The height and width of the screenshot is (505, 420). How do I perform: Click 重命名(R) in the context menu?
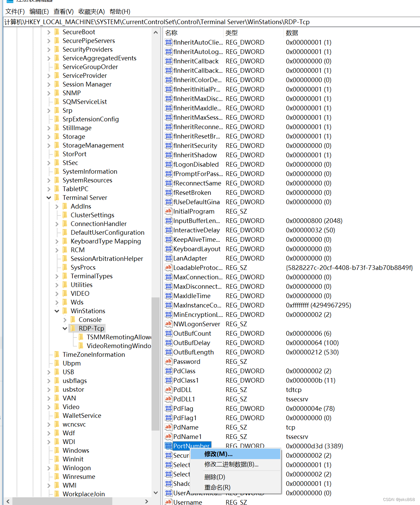click(x=218, y=488)
